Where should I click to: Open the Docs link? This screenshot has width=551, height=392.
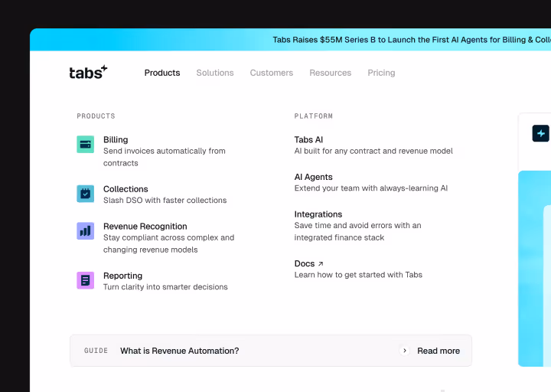coord(305,263)
